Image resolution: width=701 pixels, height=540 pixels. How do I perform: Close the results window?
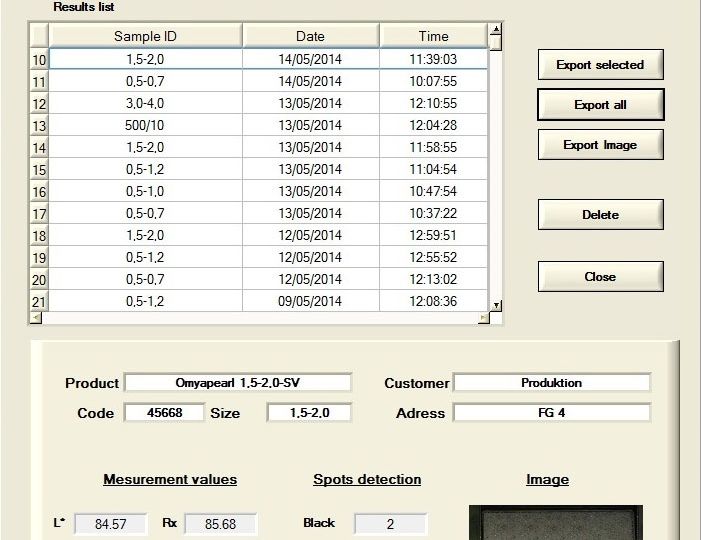(x=600, y=277)
